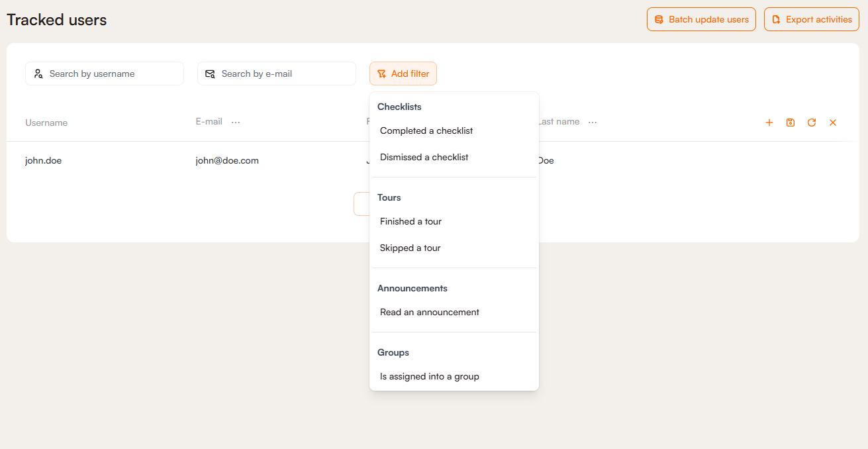Click the Batch update users button

701,19
